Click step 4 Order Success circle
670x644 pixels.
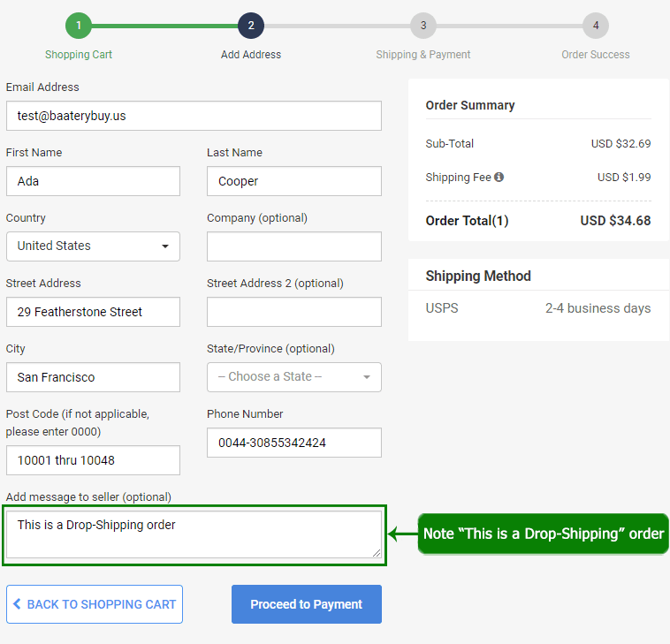click(596, 26)
